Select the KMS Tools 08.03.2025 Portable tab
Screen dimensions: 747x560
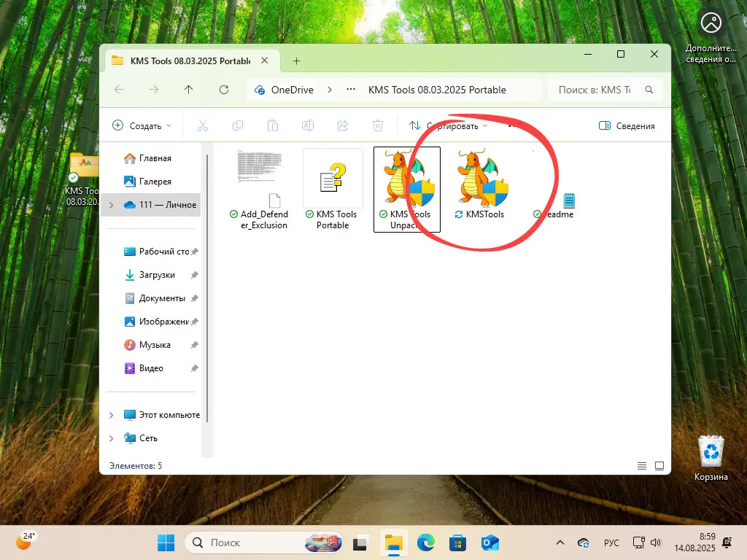tap(188, 61)
